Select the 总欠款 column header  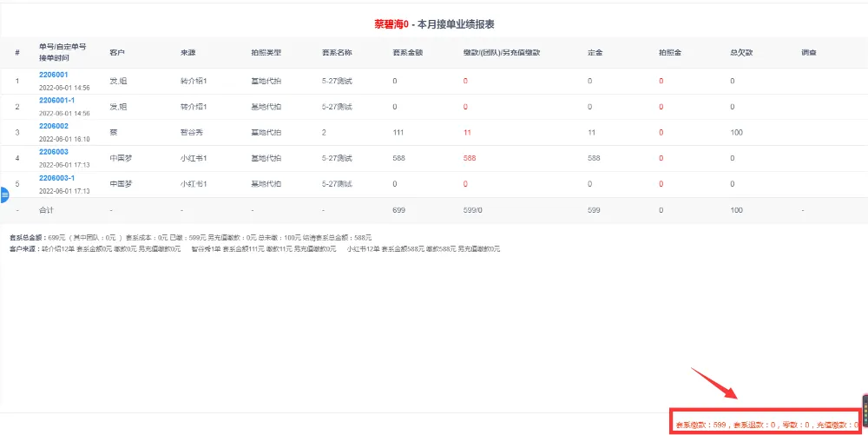[740, 53]
